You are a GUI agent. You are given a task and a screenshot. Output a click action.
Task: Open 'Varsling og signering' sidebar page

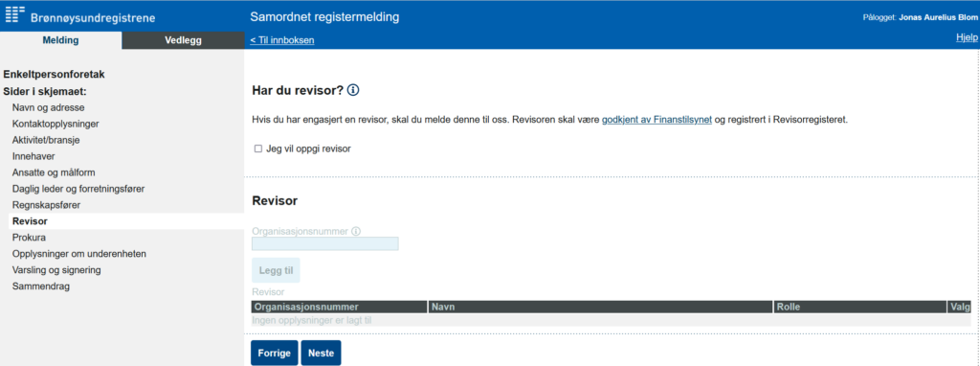pyautogui.click(x=56, y=269)
